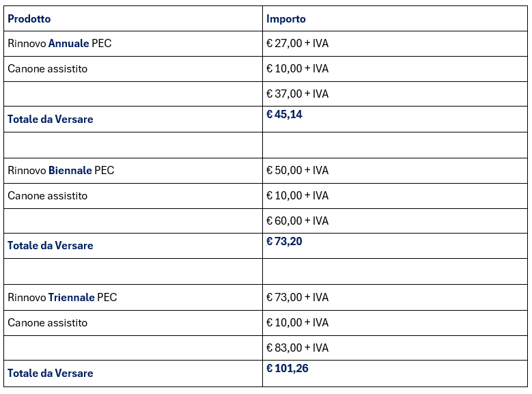532x394 pixels.
Task: Click the € 101,26 total amount
Action: tap(287, 369)
